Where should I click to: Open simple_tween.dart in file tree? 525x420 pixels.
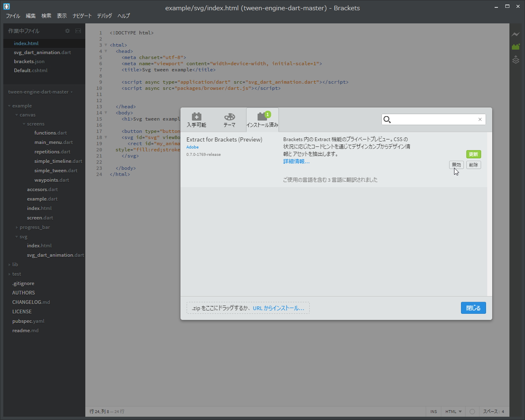(56, 171)
